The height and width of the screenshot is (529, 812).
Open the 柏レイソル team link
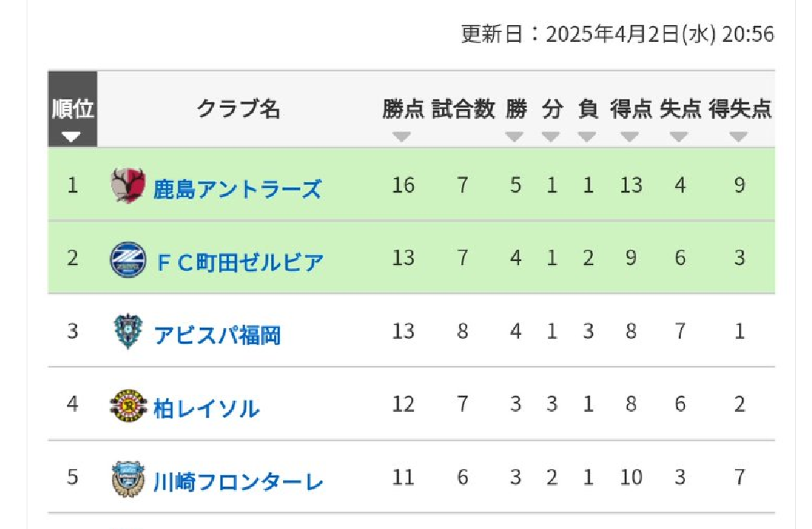coord(206,409)
